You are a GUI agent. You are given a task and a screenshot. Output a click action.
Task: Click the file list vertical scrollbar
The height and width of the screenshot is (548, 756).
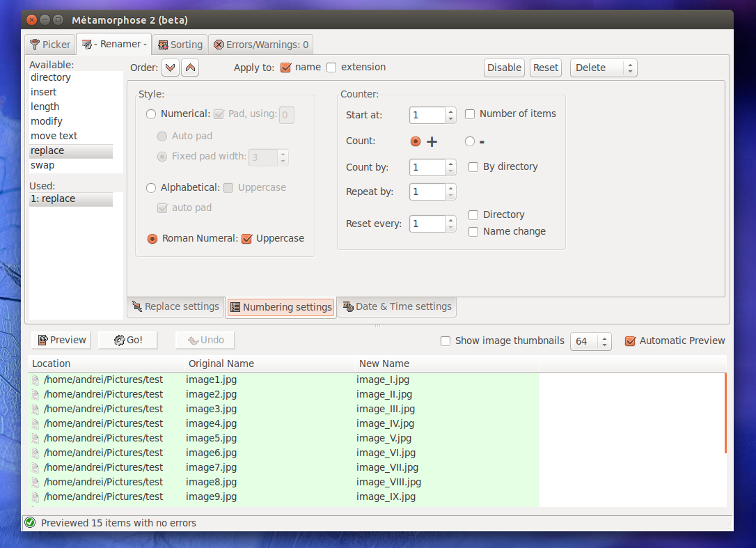click(x=725, y=413)
